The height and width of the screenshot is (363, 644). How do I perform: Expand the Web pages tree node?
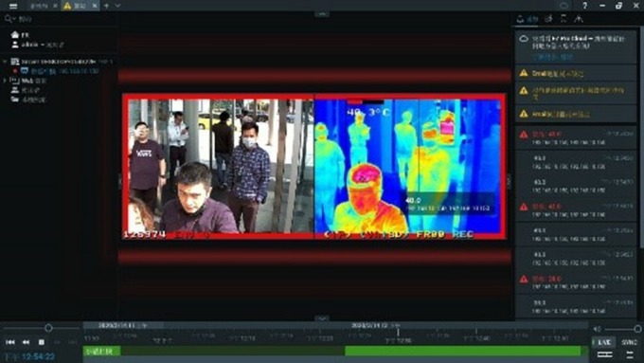tap(5, 81)
